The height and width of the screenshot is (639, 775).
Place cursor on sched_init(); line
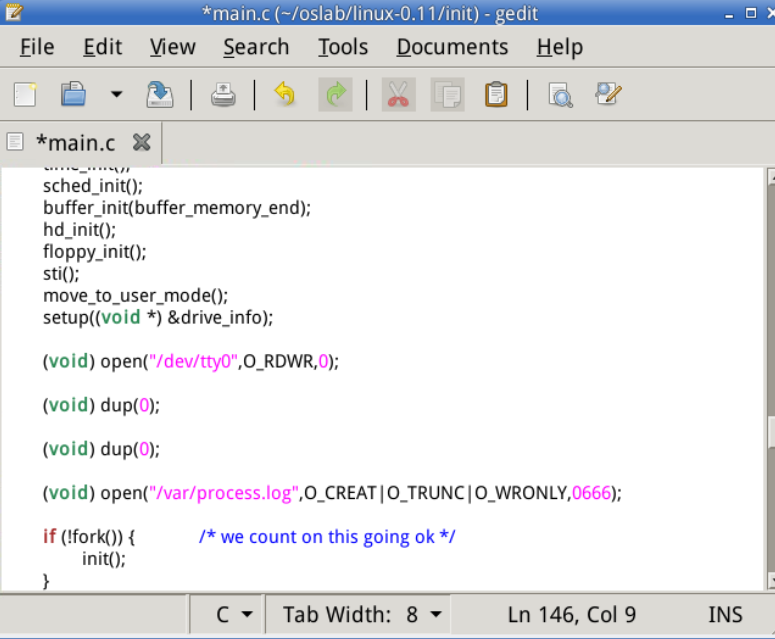[x=92, y=186]
